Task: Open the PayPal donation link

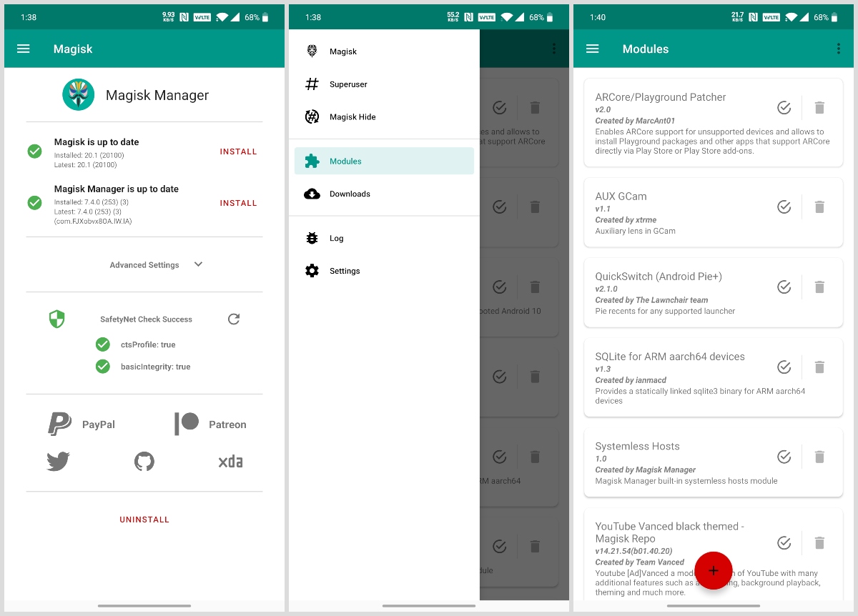Action: (82, 424)
